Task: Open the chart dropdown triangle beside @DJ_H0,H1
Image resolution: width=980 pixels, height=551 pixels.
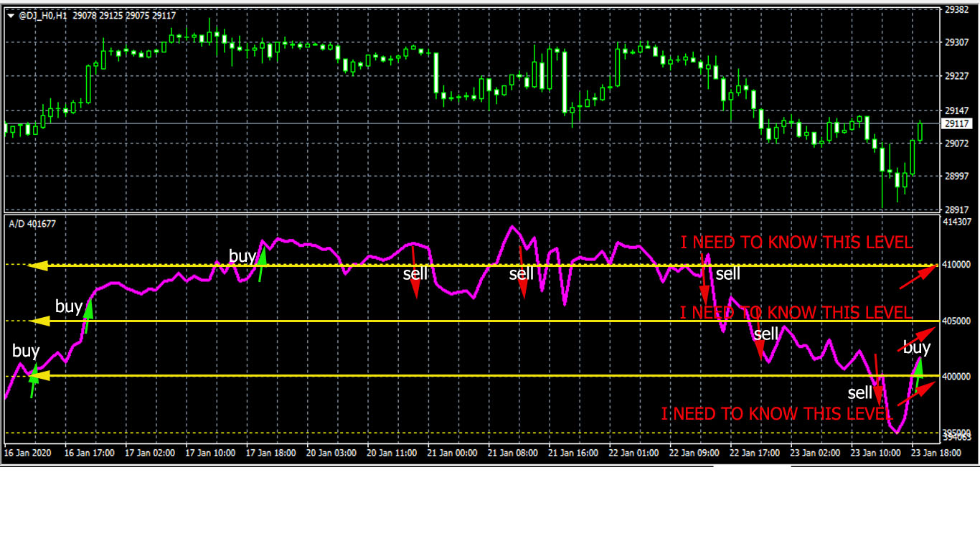Action: [10, 15]
